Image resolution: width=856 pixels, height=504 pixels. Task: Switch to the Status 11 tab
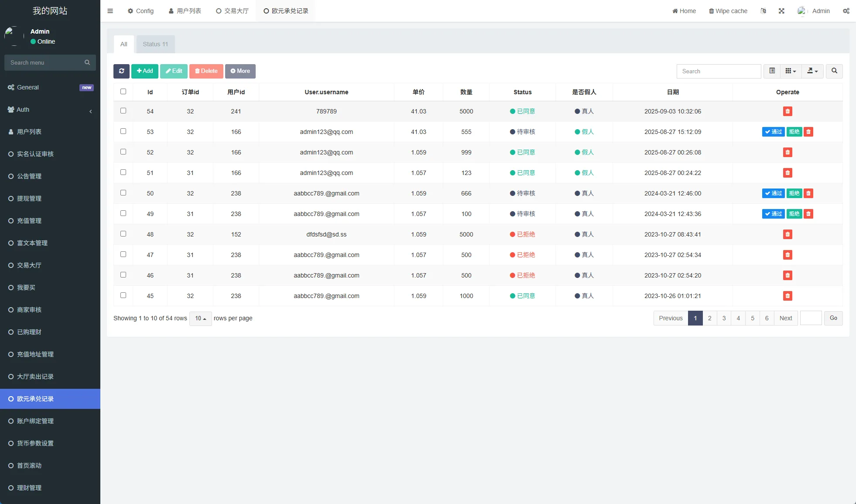click(x=155, y=44)
